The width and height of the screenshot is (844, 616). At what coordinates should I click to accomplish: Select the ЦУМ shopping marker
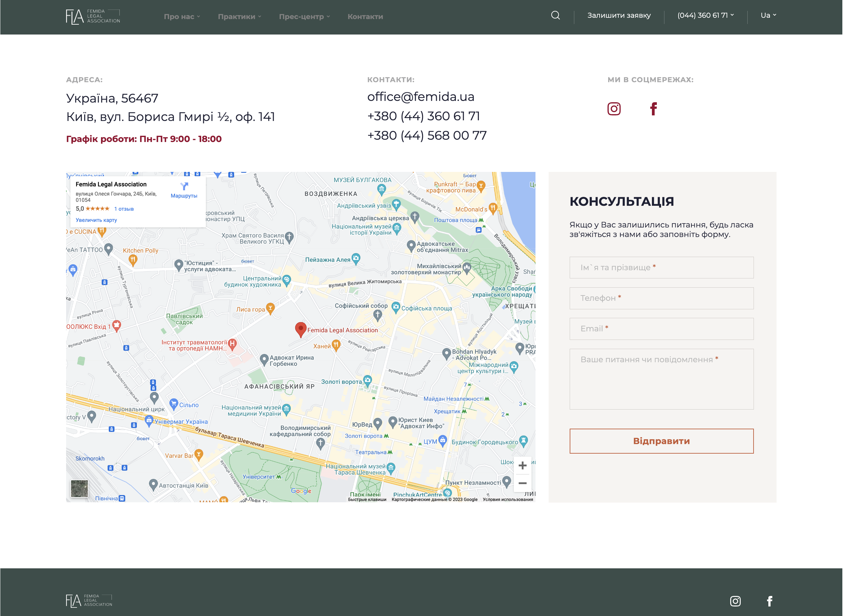(443, 441)
